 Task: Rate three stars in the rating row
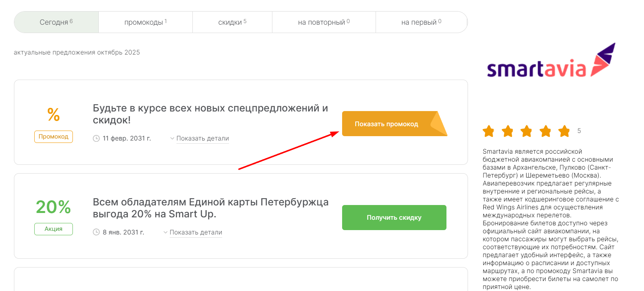tap(526, 131)
